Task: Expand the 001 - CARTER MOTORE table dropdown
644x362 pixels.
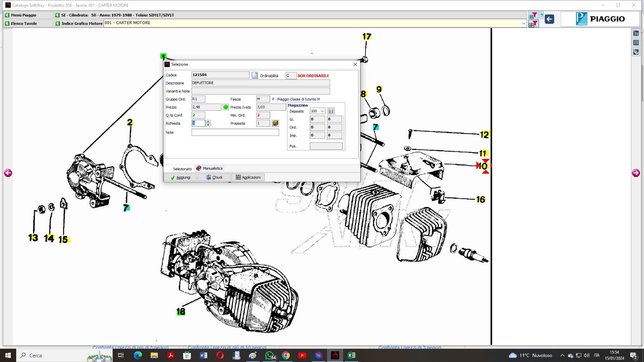Action: click(x=524, y=23)
